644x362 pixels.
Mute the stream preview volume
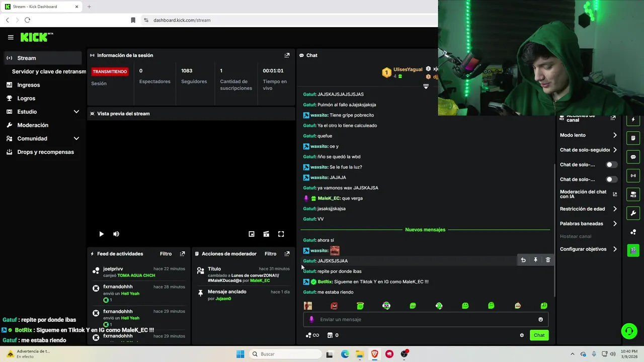[116, 234]
